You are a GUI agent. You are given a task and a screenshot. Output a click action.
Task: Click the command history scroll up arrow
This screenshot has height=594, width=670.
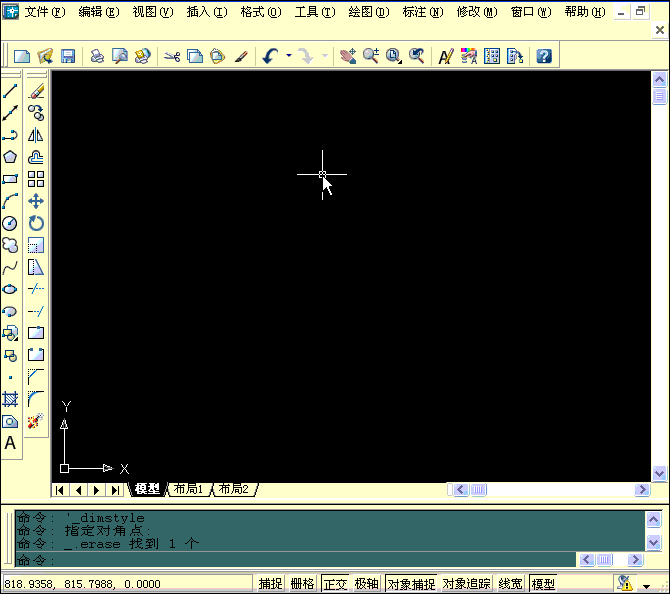(x=654, y=520)
